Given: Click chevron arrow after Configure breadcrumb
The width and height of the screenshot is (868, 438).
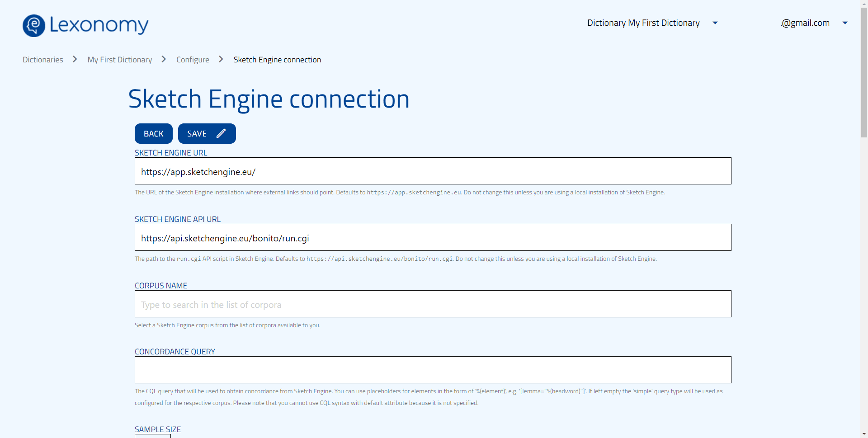Looking at the screenshot, I should pos(221,59).
